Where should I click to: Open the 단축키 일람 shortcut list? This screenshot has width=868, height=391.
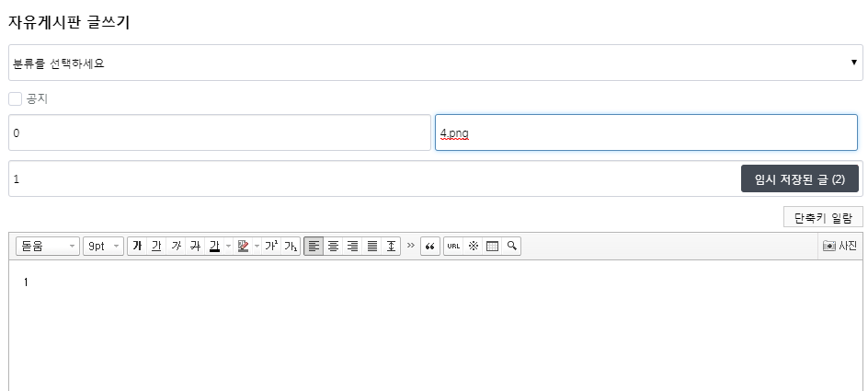pos(823,217)
